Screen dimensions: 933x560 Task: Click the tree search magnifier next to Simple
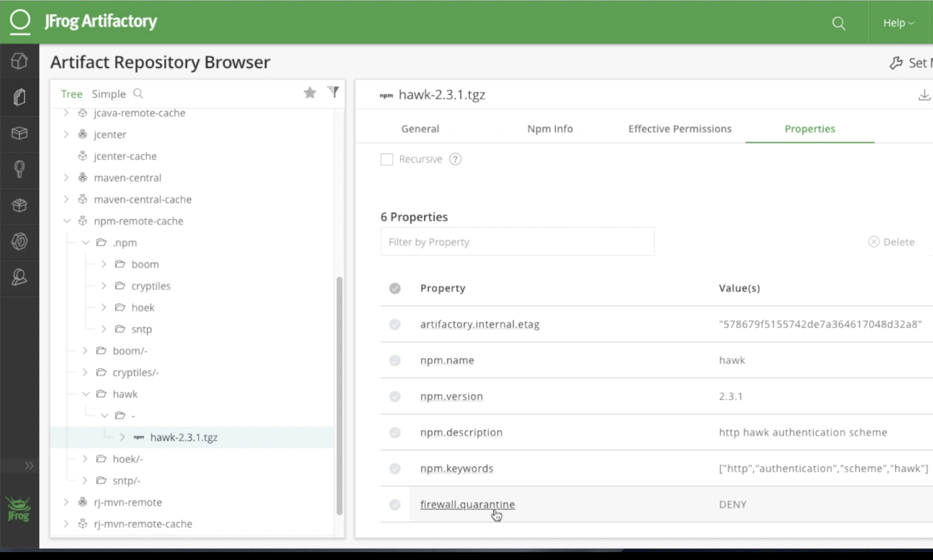[x=138, y=94]
